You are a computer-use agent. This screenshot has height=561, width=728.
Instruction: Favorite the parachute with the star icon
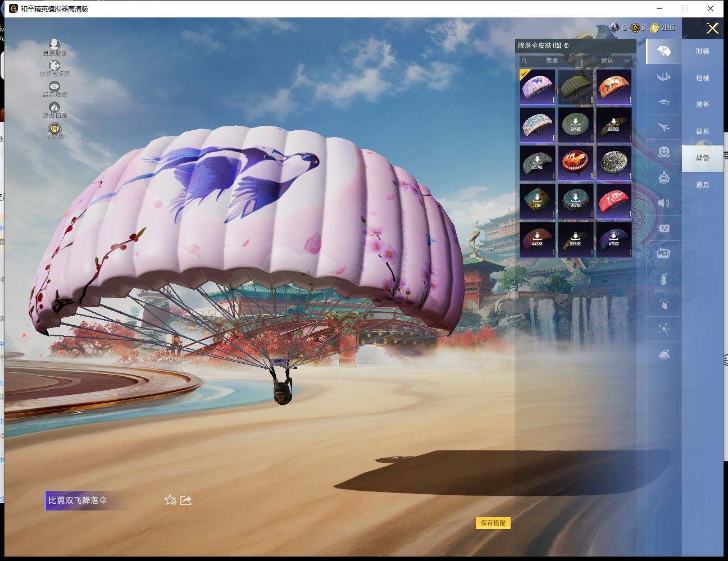point(170,500)
